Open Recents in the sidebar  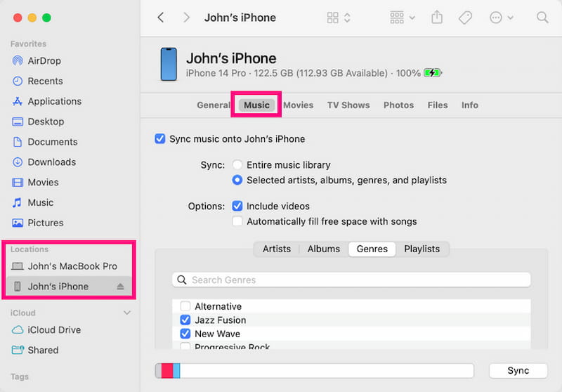click(37, 81)
